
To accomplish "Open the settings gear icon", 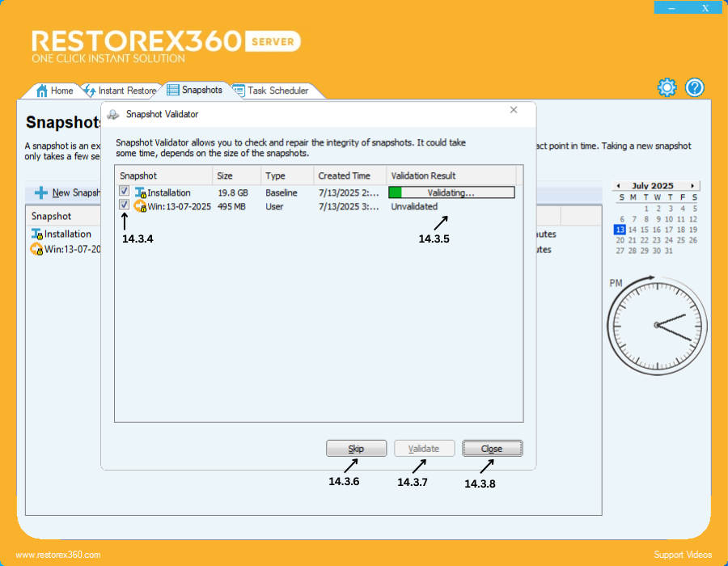I will pyautogui.click(x=667, y=87).
